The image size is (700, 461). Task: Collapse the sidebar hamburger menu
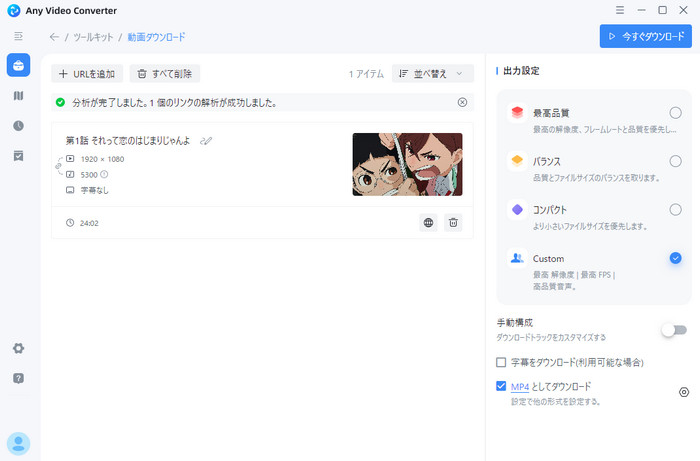click(18, 36)
